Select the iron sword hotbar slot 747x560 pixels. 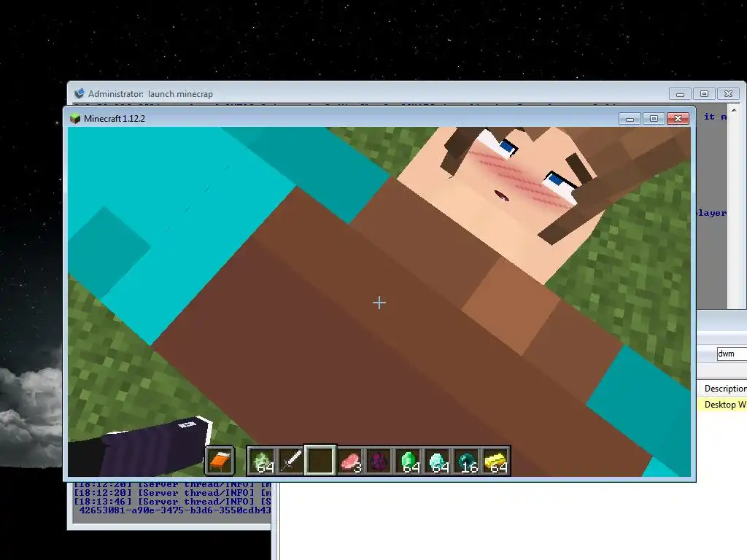[x=290, y=460]
